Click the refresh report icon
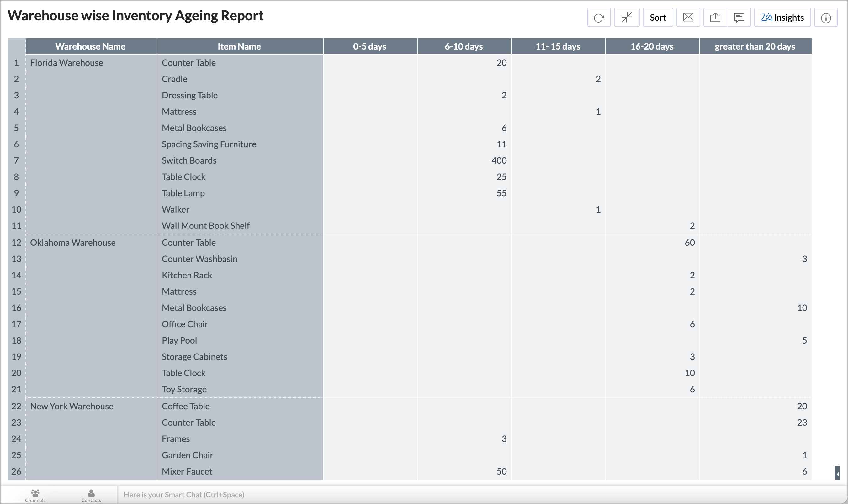Viewport: 848px width, 504px height. coord(598,17)
